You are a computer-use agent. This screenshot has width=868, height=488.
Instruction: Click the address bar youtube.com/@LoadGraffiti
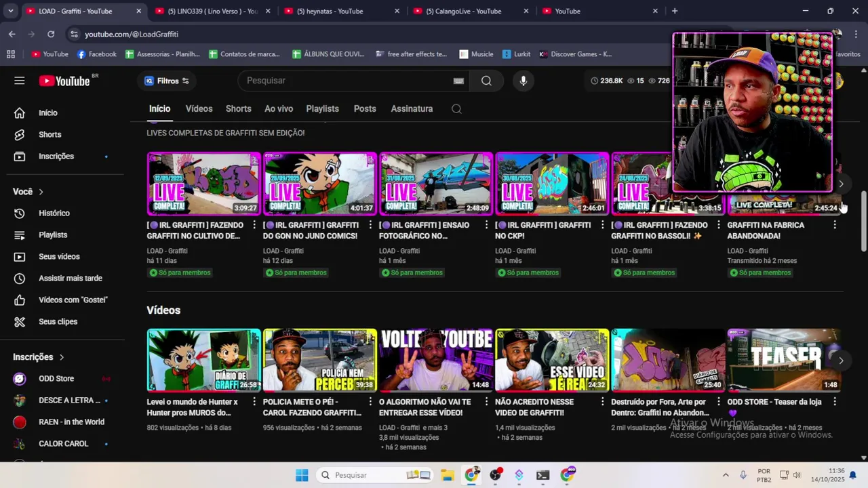[132, 34]
